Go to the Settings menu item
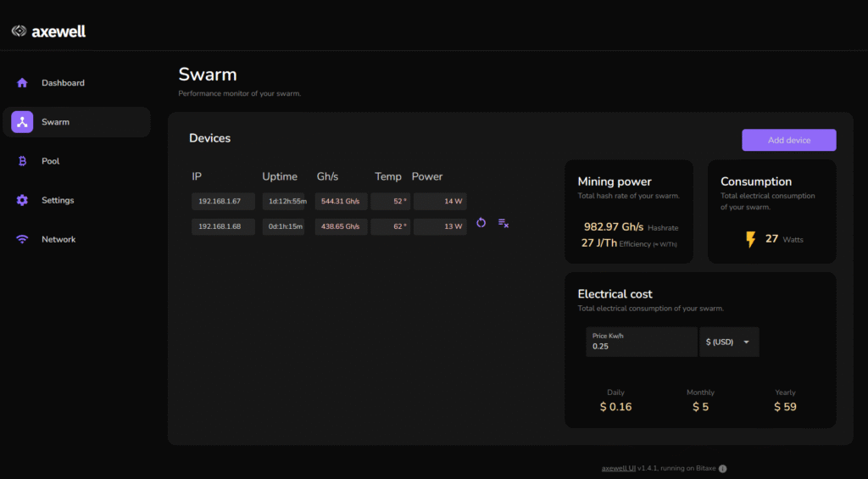 click(x=58, y=200)
